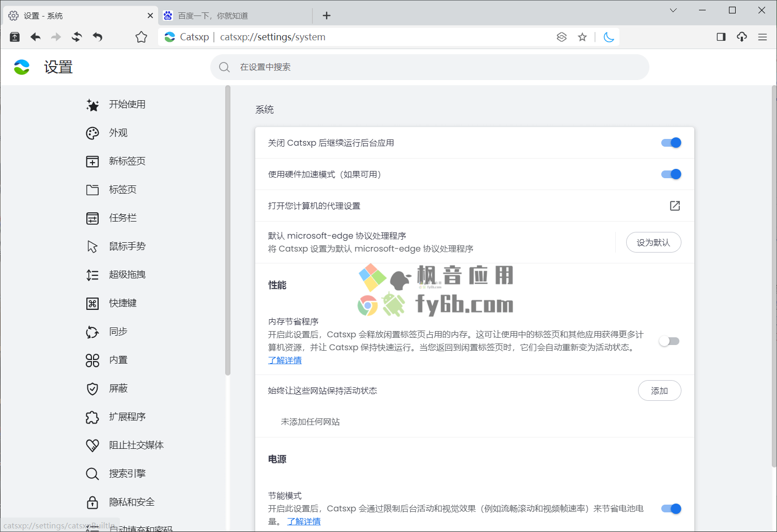
Task: Open a new tab with plus button
Action: click(327, 15)
